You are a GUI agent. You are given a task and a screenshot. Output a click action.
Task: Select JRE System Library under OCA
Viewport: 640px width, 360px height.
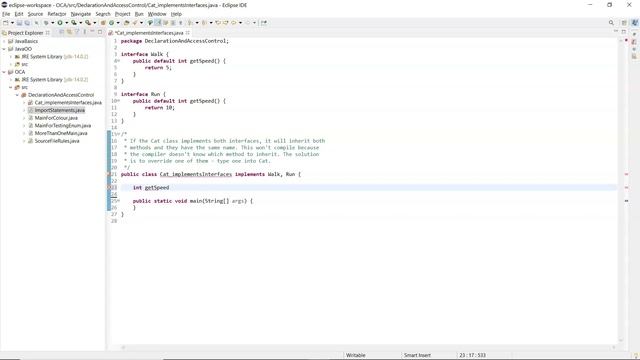(55, 80)
